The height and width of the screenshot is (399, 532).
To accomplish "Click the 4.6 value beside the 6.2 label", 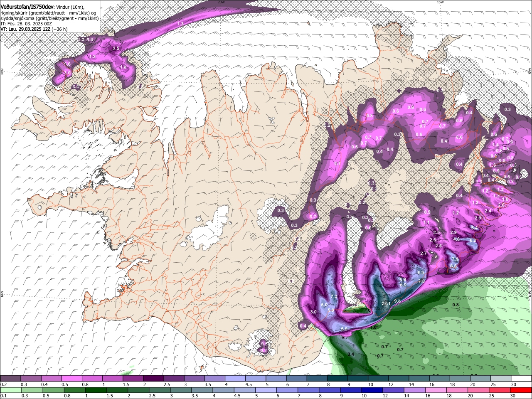I will pyautogui.click(x=456, y=239).
